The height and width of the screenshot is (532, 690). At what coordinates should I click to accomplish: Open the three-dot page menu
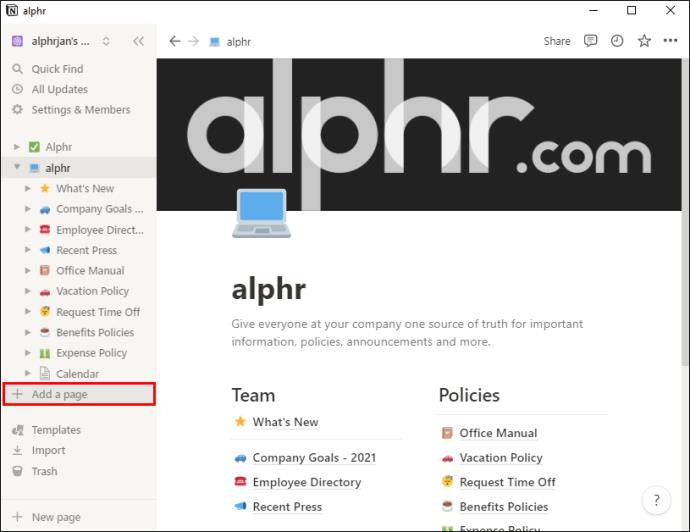coord(670,41)
